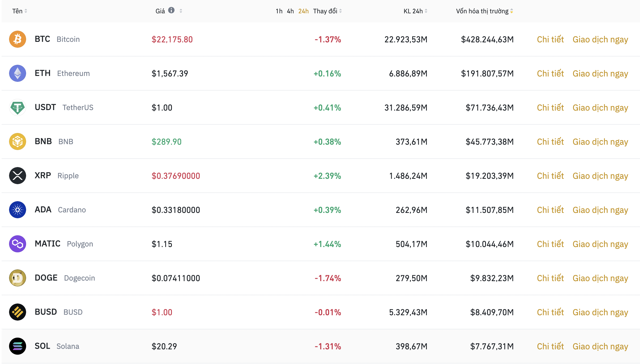Click the Cardano ADA logo icon

coord(18,210)
